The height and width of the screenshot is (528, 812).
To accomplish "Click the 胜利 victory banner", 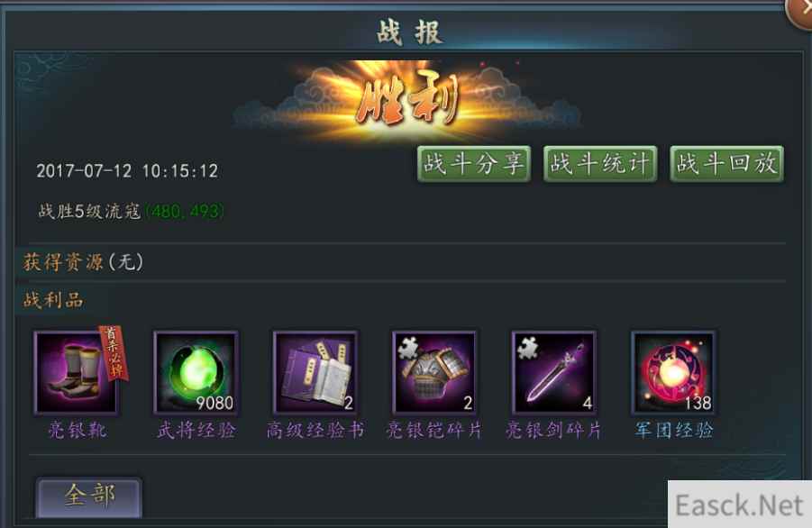I will (407, 101).
